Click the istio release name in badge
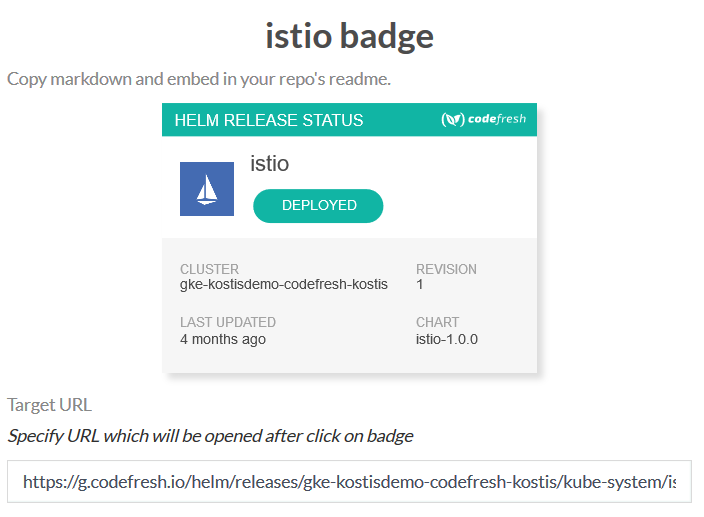 (x=269, y=164)
